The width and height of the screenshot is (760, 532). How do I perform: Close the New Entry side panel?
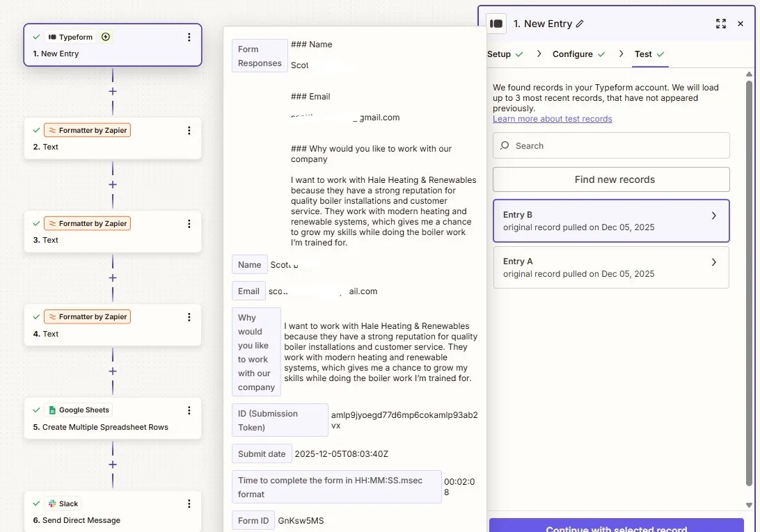point(740,24)
